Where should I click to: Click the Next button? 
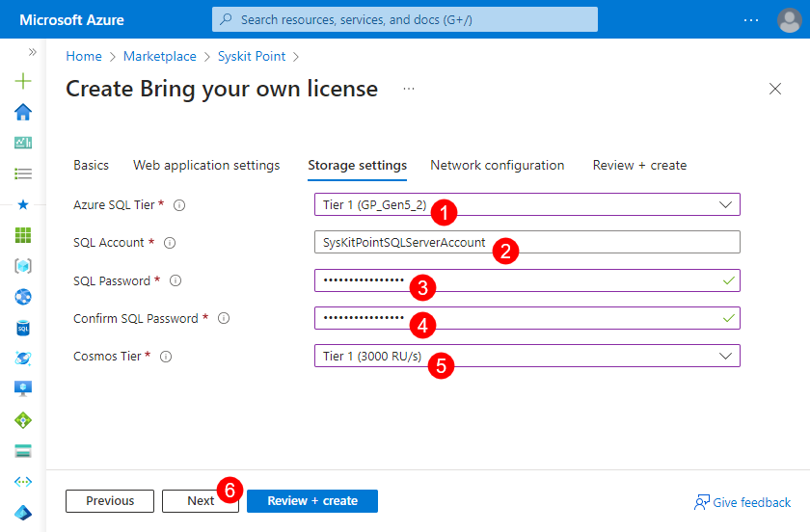click(x=201, y=501)
